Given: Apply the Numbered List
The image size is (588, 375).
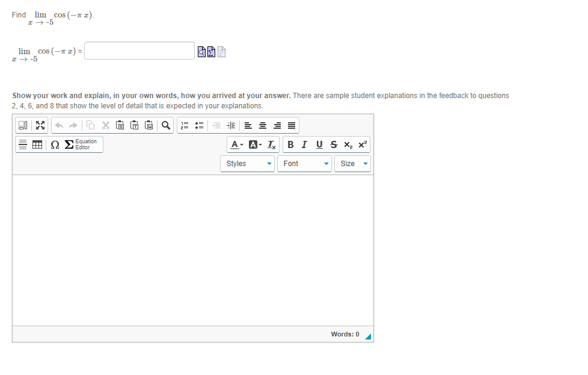Looking at the screenshot, I should pos(184,125).
